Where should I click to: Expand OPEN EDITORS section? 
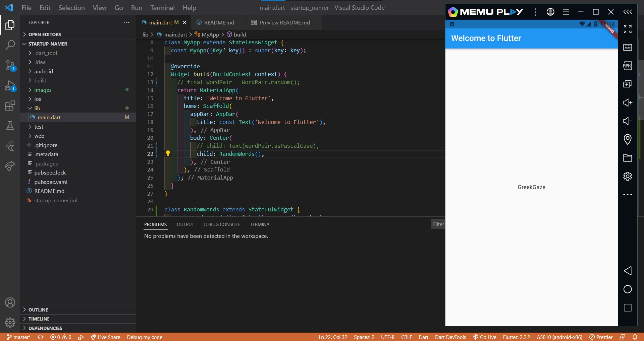click(x=78, y=35)
